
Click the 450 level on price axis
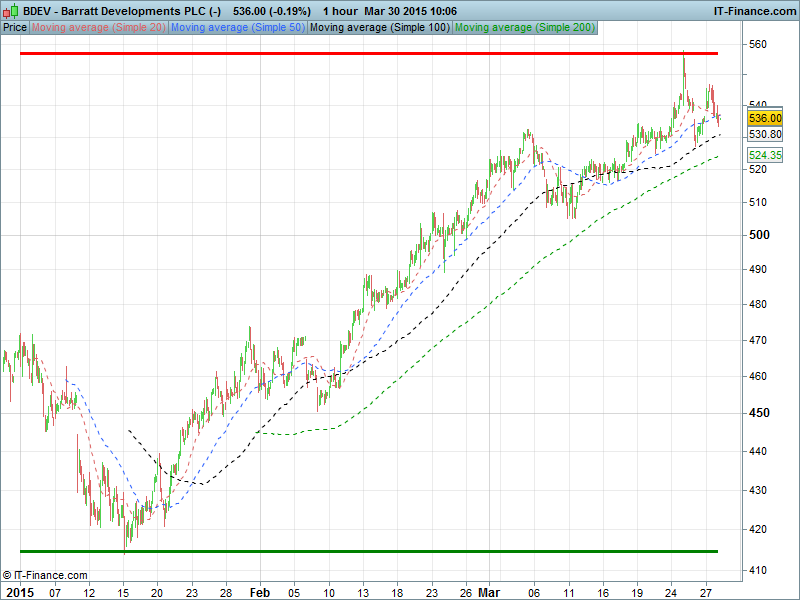pyautogui.click(x=761, y=413)
